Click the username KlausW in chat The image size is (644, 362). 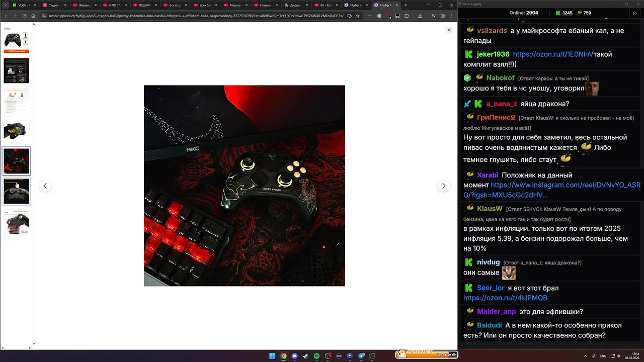tap(490, 209)
